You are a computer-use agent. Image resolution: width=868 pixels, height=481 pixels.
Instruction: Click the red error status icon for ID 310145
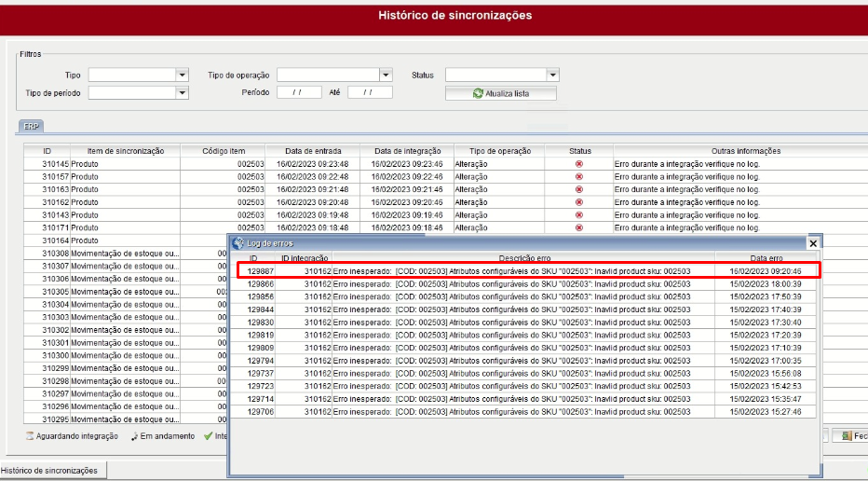(579, 164)
